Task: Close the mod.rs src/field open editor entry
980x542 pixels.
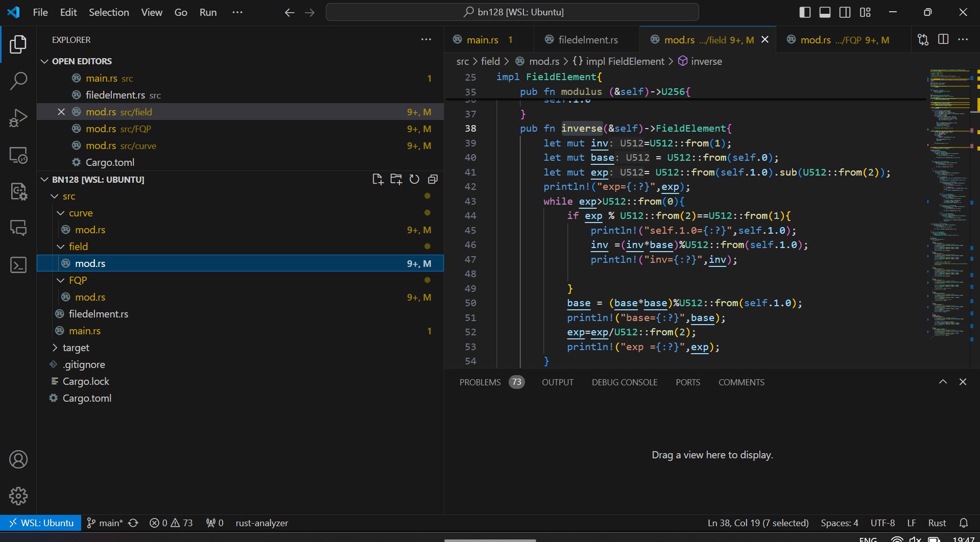Action: 61,112
